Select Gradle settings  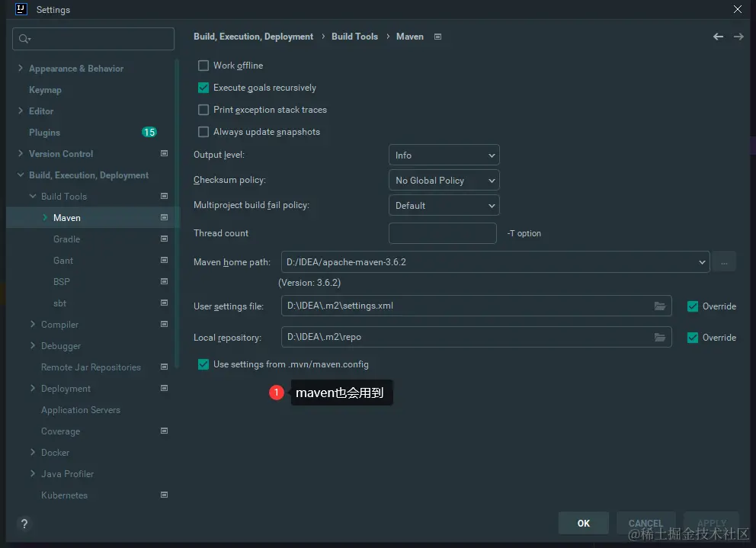tap(66, 239)
